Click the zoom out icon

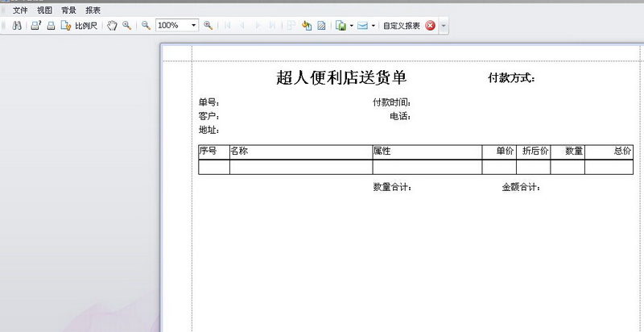(x=146, y=26)
